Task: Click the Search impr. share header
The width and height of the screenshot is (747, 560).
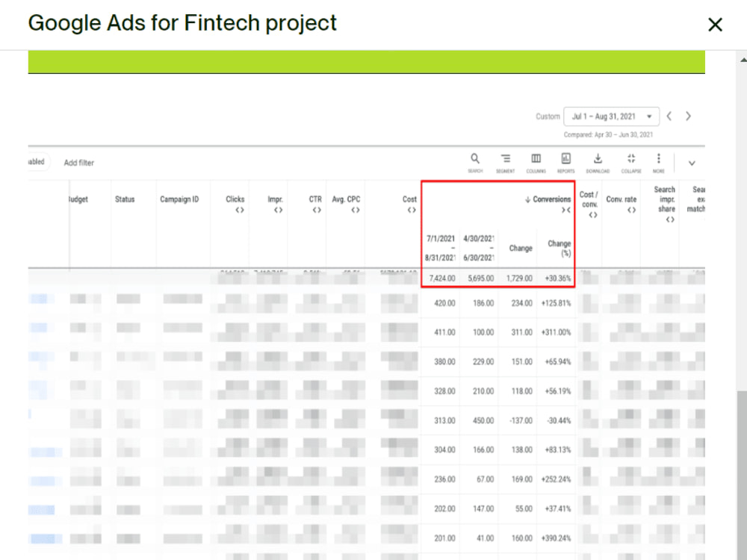Action: click(x=665, y=199)
